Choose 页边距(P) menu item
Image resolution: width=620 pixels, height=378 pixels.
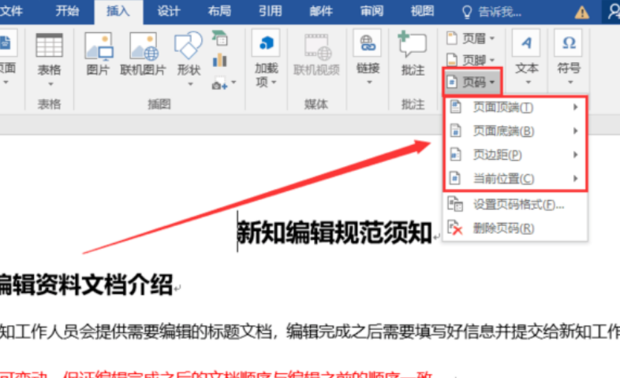click(515, 155)
